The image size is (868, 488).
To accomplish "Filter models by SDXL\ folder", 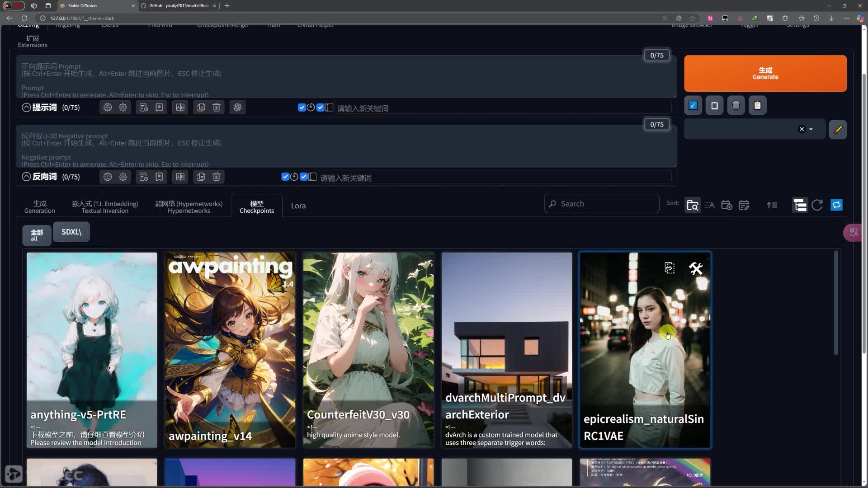I will (x=71, y=232).
